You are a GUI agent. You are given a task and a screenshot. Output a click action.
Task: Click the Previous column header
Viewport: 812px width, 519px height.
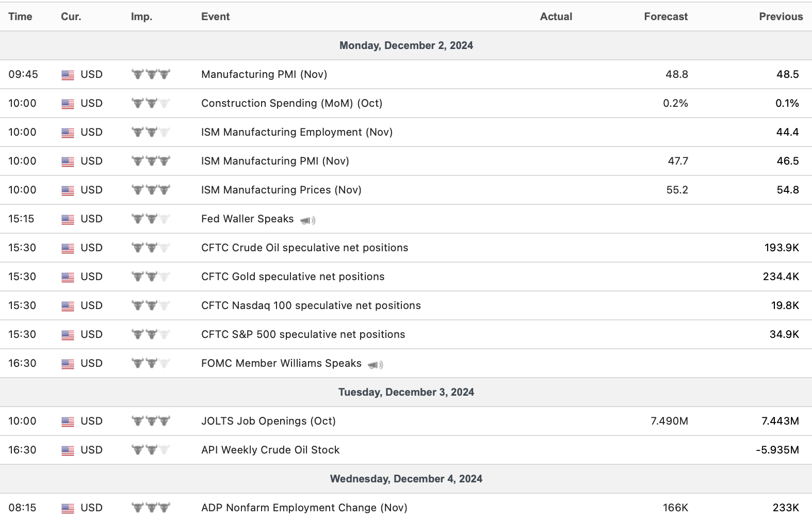click(781, 17)
